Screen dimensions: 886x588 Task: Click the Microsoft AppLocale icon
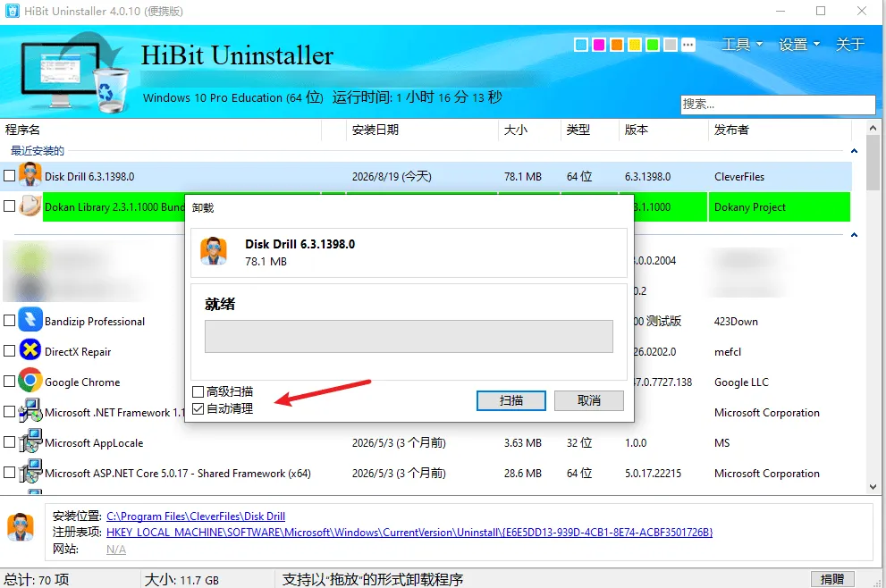pos(30,441)
